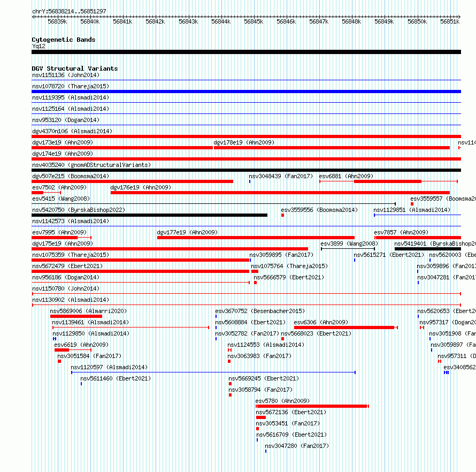This screenshot has height=472, width=476.
Task: Select variant nsv1150780 (John2014)
Action: pyautogui.click(x=66, y=288)
